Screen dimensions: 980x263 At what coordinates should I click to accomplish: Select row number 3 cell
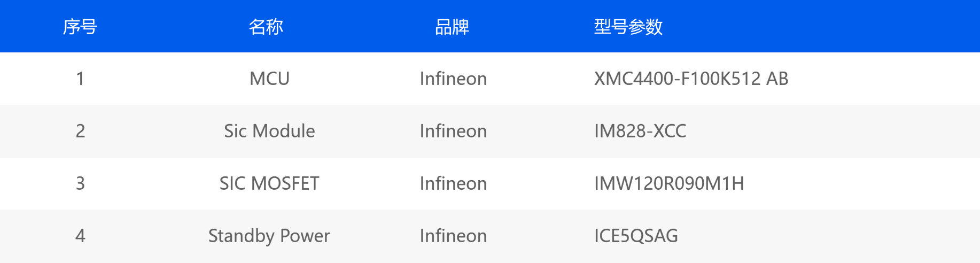[x=80, y=183]
